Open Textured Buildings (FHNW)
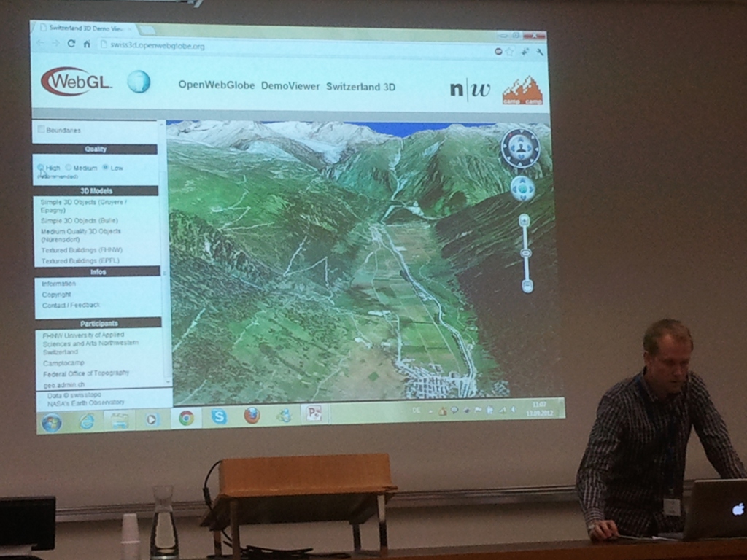Screen dimensions: 747x560 coord(82,250)
